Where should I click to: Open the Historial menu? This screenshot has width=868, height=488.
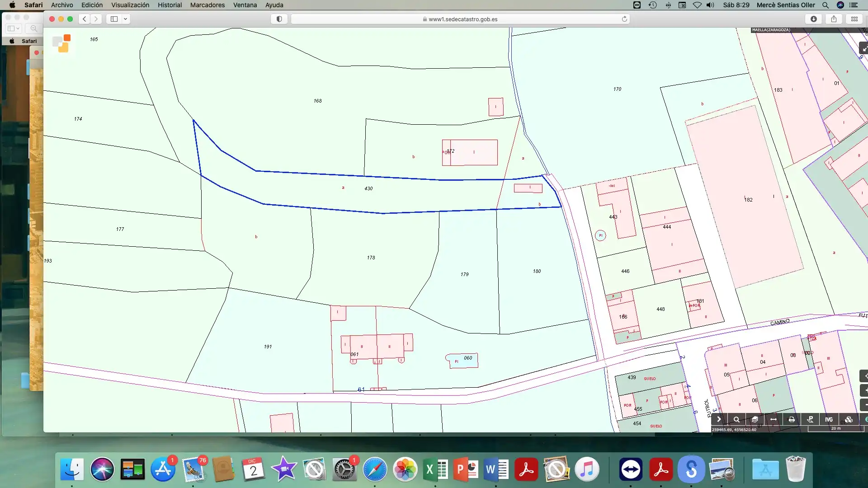[x=170, y=5]
